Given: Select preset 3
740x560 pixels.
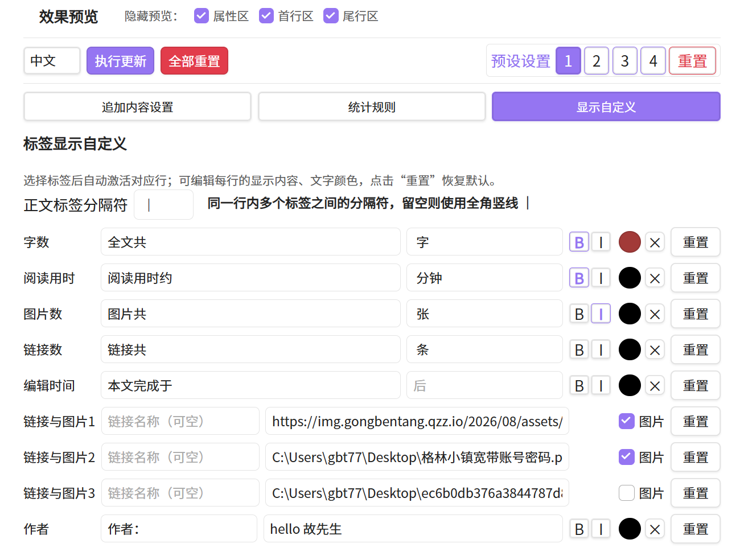Looking at the screenshot, I should [625, 61].
